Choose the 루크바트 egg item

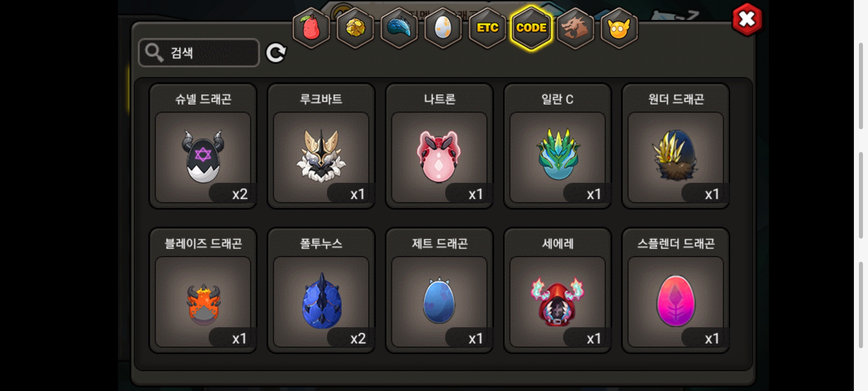pos(321,146)
